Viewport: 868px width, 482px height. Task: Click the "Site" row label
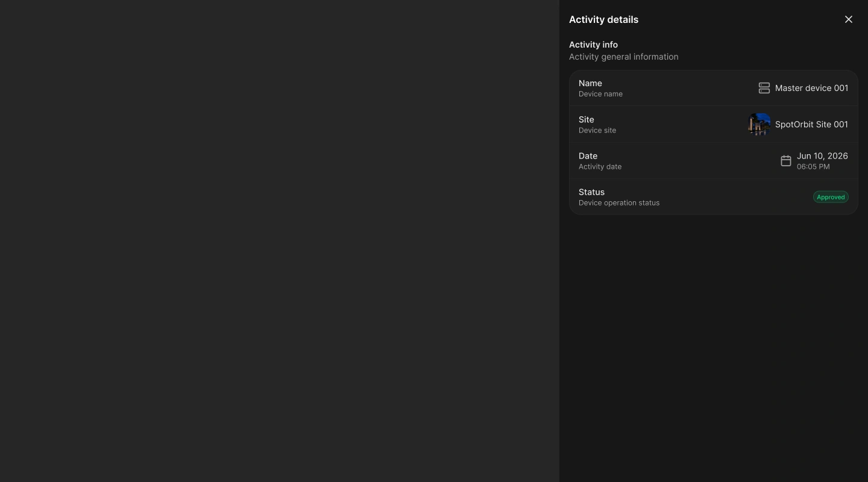[x=587, y=119]
